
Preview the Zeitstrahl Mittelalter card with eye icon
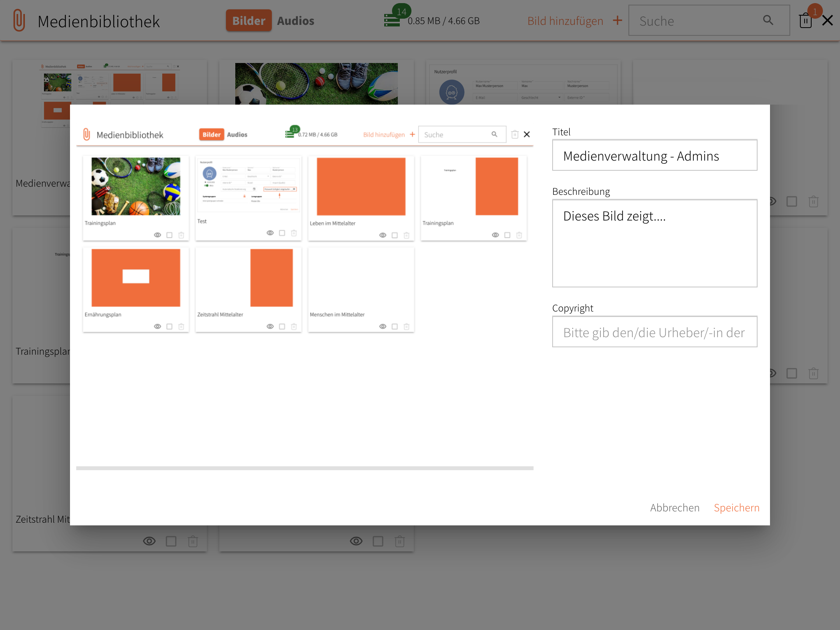[149, 541]
